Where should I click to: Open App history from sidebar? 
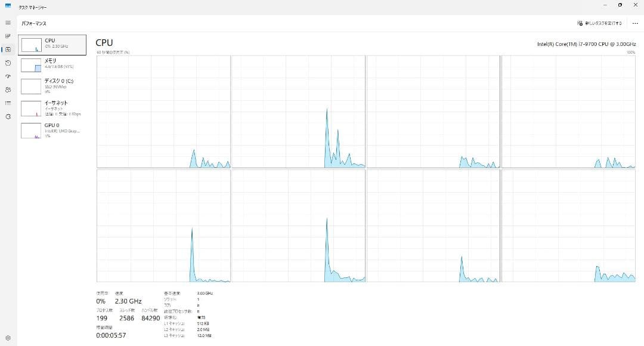(8, 63)
